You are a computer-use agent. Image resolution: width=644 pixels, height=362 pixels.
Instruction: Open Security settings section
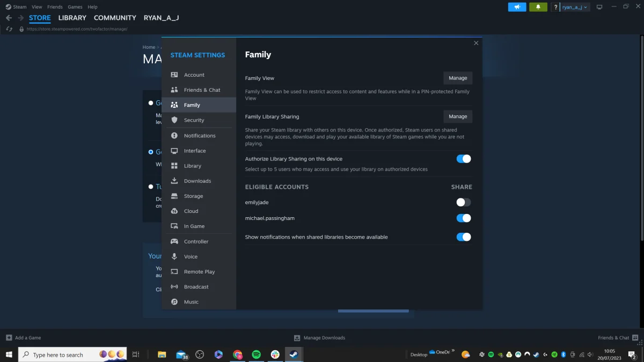(x=194, y=120)
